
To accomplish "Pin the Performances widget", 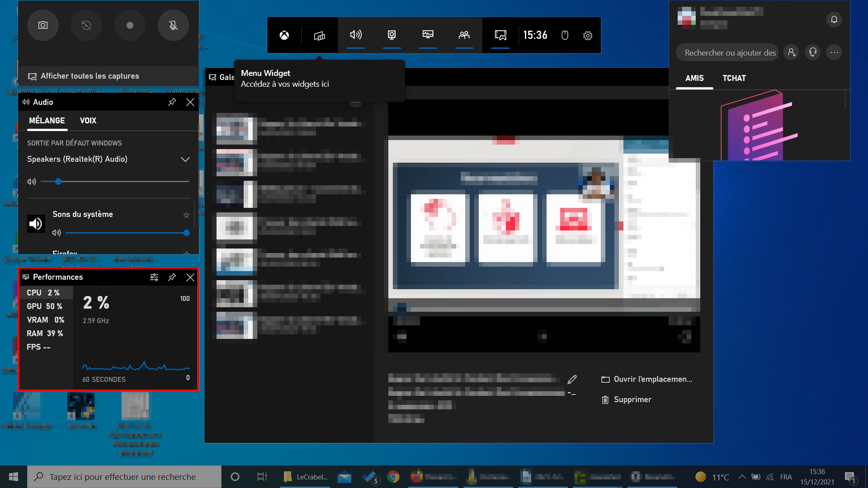I will point(172,277).
